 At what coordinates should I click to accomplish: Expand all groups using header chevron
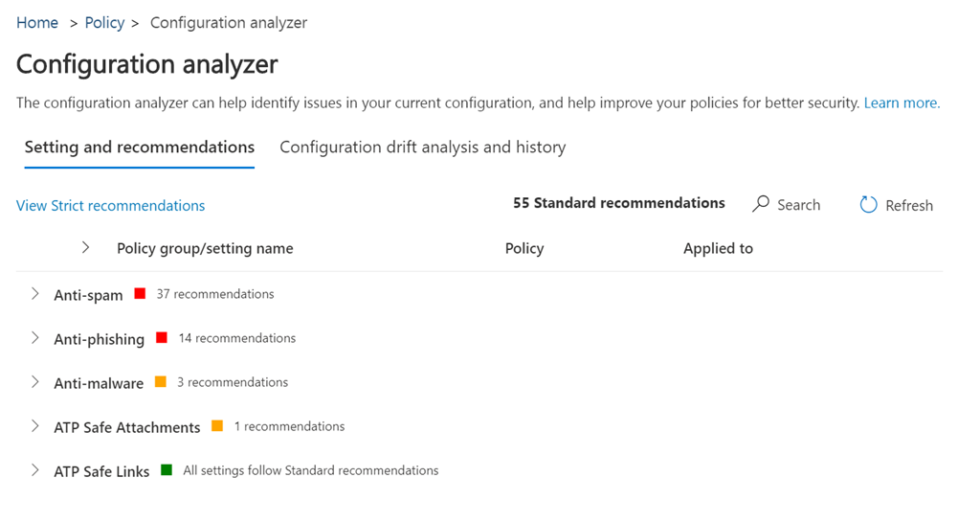86,248
